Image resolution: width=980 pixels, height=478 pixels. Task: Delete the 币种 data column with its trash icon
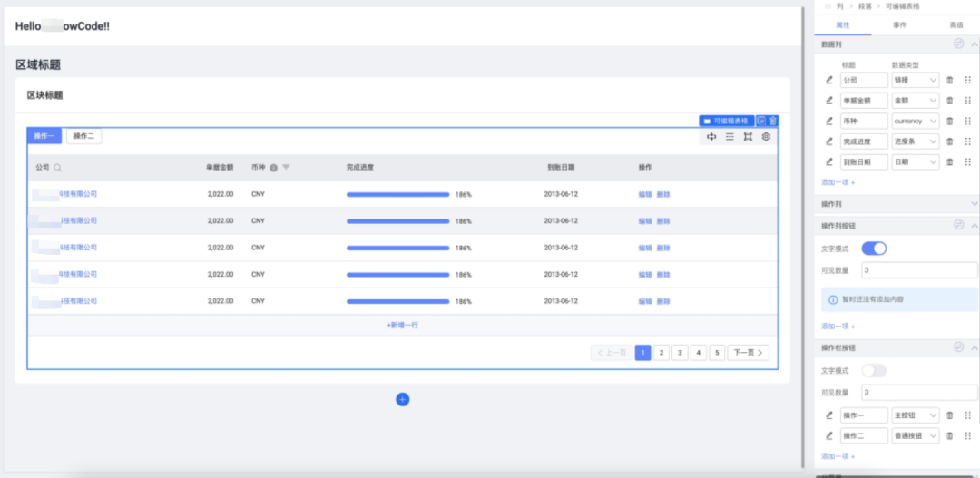point(949,121)
